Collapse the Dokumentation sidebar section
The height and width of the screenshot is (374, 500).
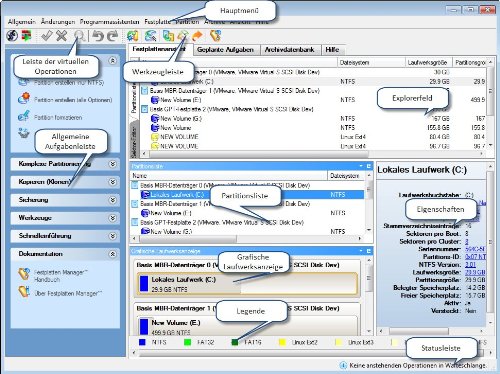coord(113,254)
